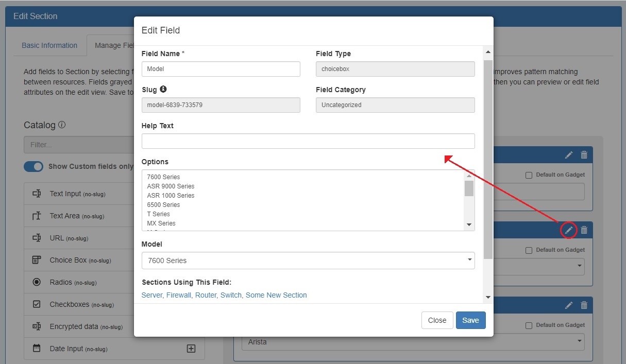Check Default on Gadget in the bottom card

pos(529,325)
